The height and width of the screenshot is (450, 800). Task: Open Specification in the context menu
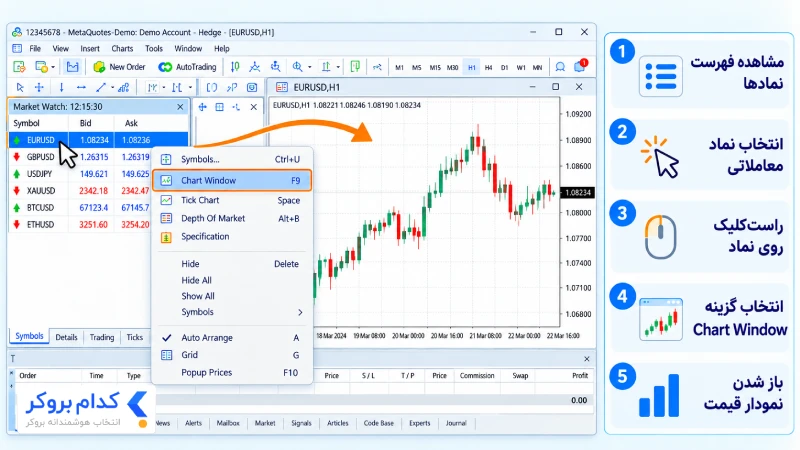point(232,237)
